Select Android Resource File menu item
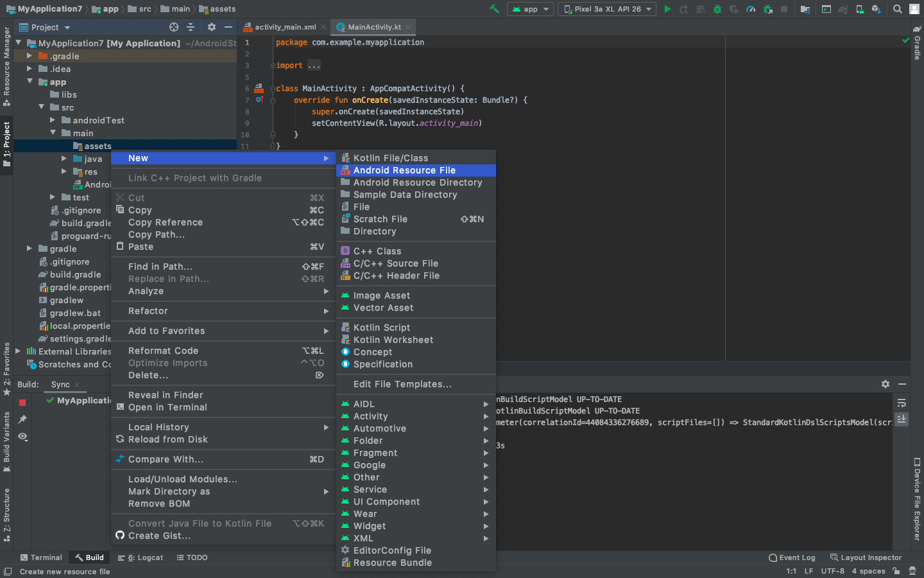The image size is (924, 578). pyautogui.click(x=404, y=170)
